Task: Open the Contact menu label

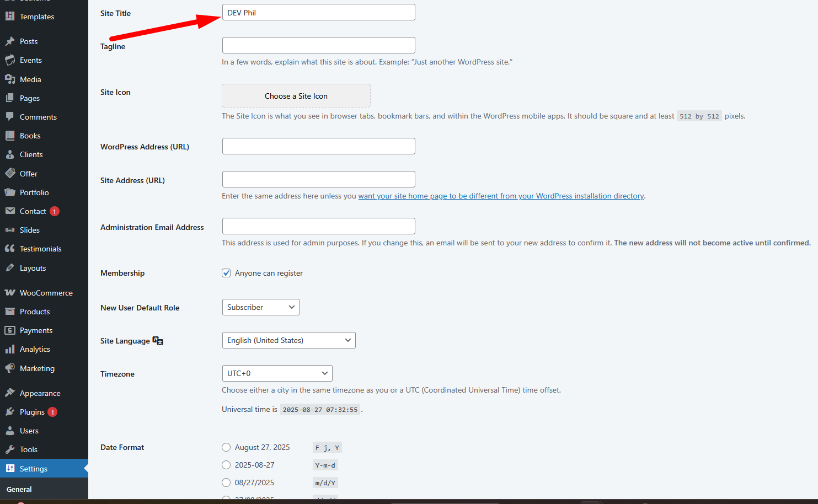Action: [33, 211]
